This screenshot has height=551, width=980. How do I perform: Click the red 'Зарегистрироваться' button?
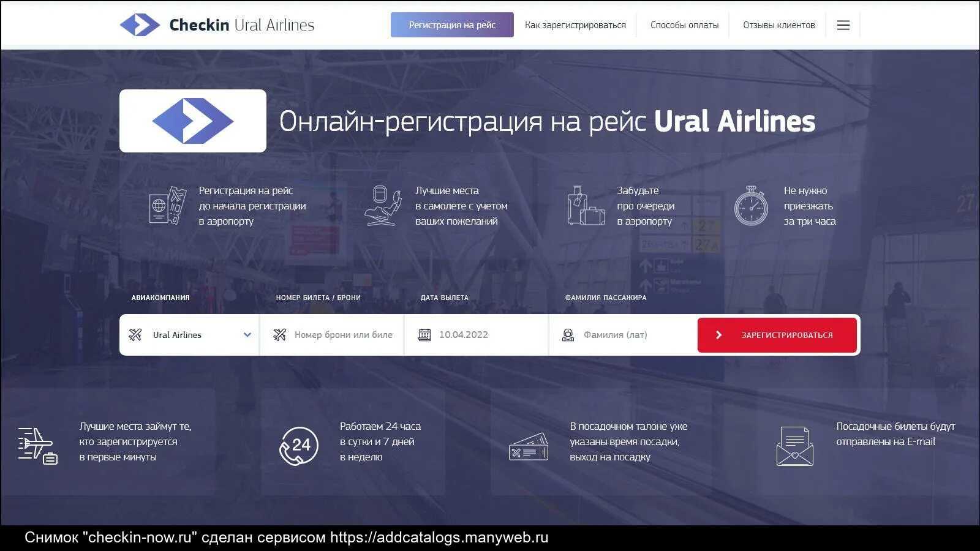click(x=777, y=335)
